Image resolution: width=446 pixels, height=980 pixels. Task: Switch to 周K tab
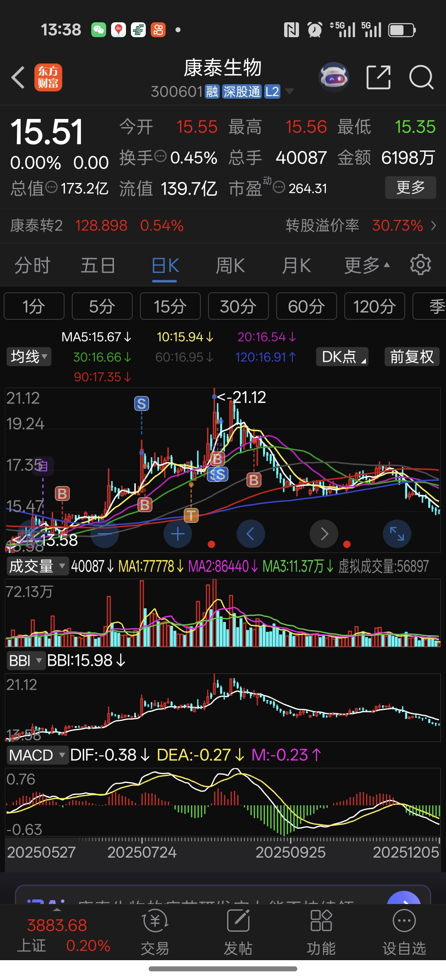[230, 265]
